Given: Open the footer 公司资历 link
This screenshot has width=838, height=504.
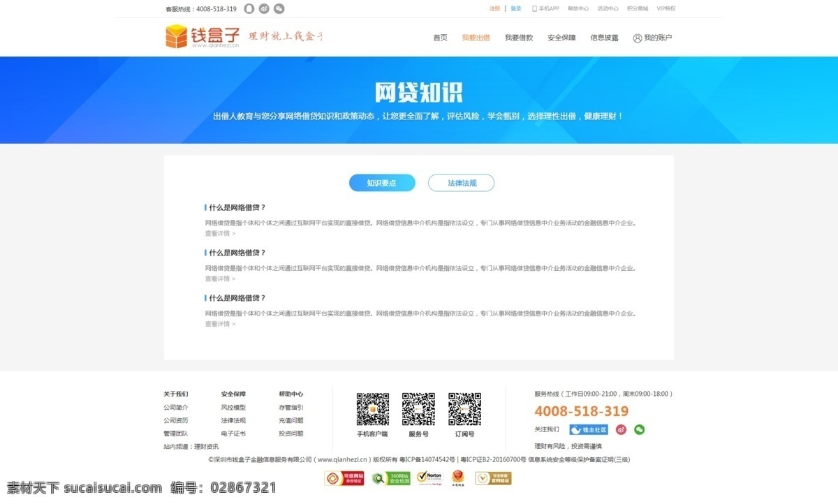Looking at the screenshot, I should point(176,421).
